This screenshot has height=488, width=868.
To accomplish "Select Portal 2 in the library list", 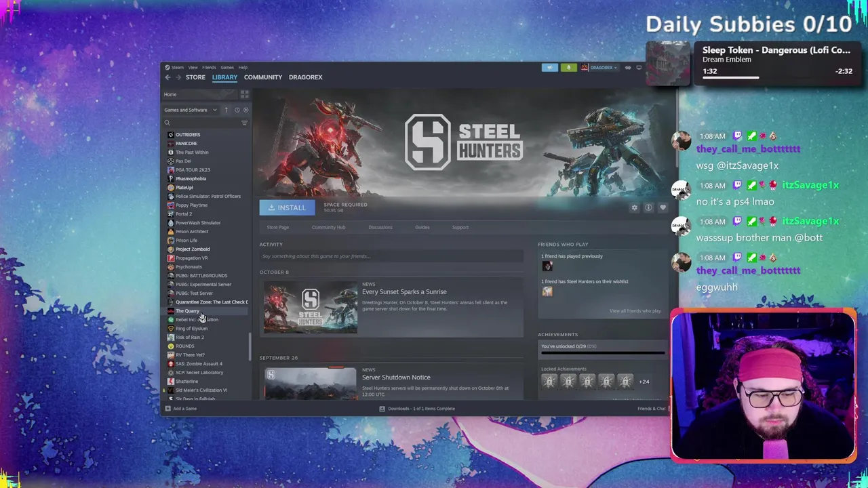I will point(207,214).
